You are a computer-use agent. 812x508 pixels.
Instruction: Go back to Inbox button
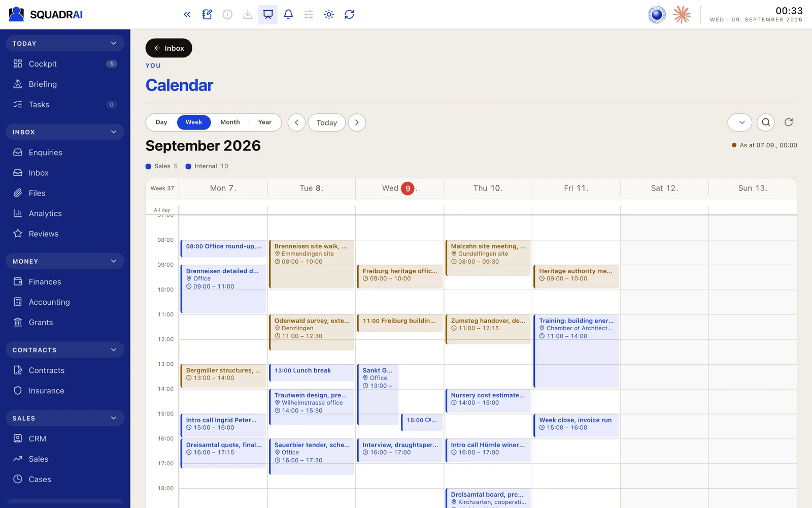coord(168,48)
